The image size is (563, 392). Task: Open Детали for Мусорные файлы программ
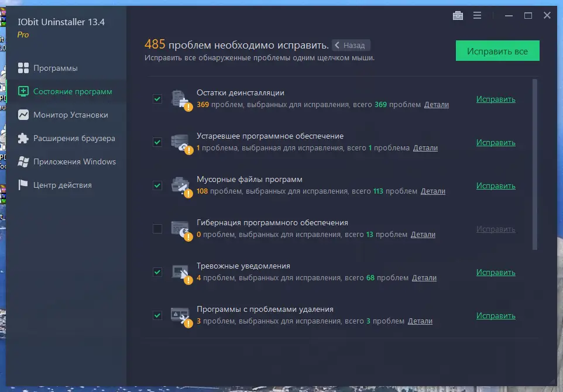tap(432, 191)
